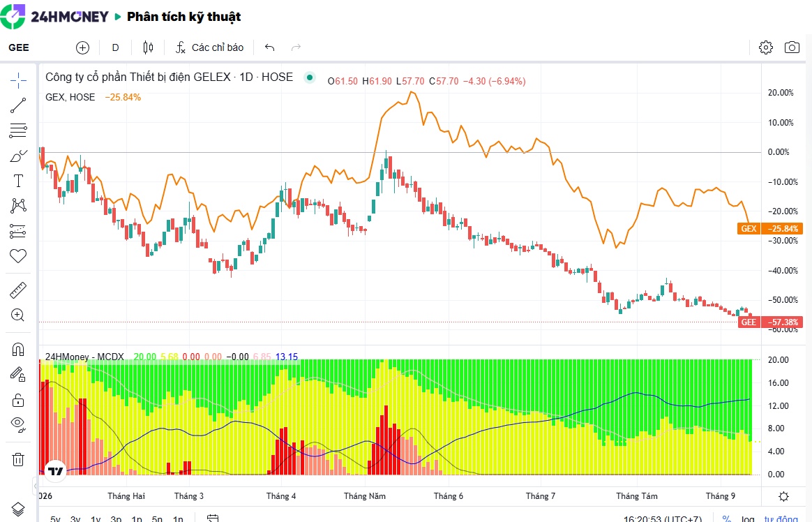Select the 1y time range
812x522 pixels.
(x=96, y=519)
